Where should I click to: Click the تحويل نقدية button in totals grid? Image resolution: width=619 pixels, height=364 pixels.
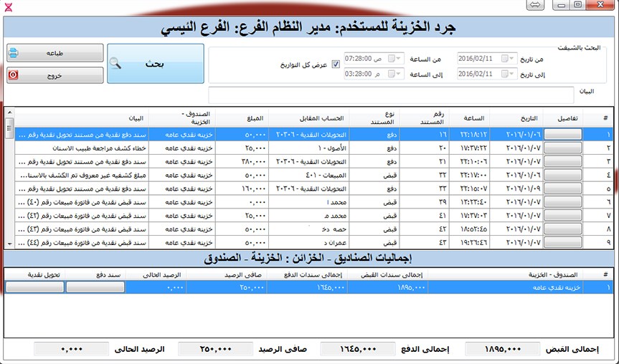click(34, 287)
